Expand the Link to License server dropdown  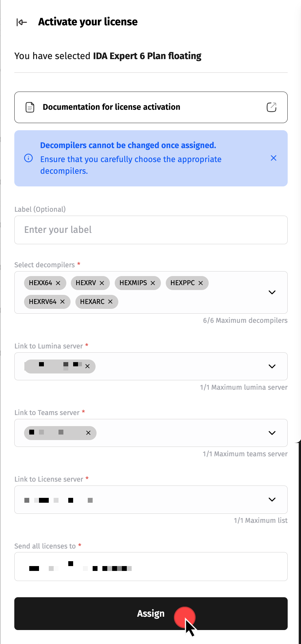coord(272,499)
